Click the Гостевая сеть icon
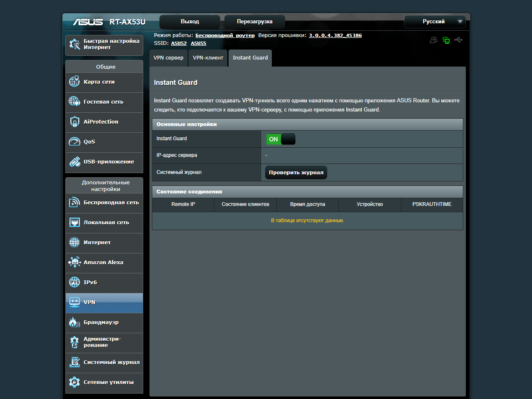Viewport: 532px width, 399px height. point(75,102)
